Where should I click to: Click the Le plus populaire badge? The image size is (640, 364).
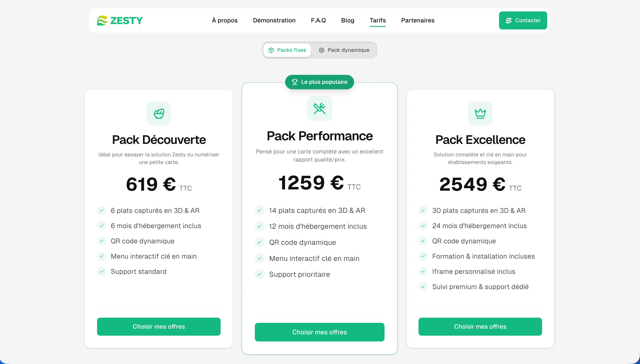tap(320, 82)
